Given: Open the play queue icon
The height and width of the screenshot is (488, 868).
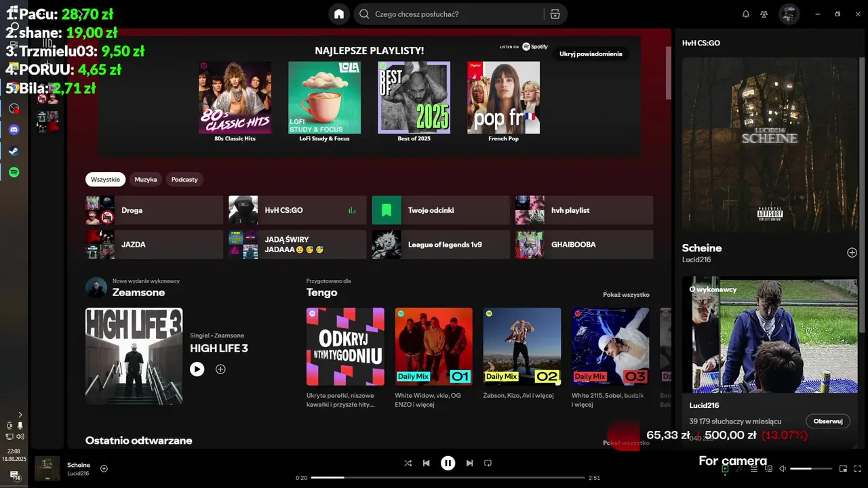Looking at the screenshot, I should point(753,468).
